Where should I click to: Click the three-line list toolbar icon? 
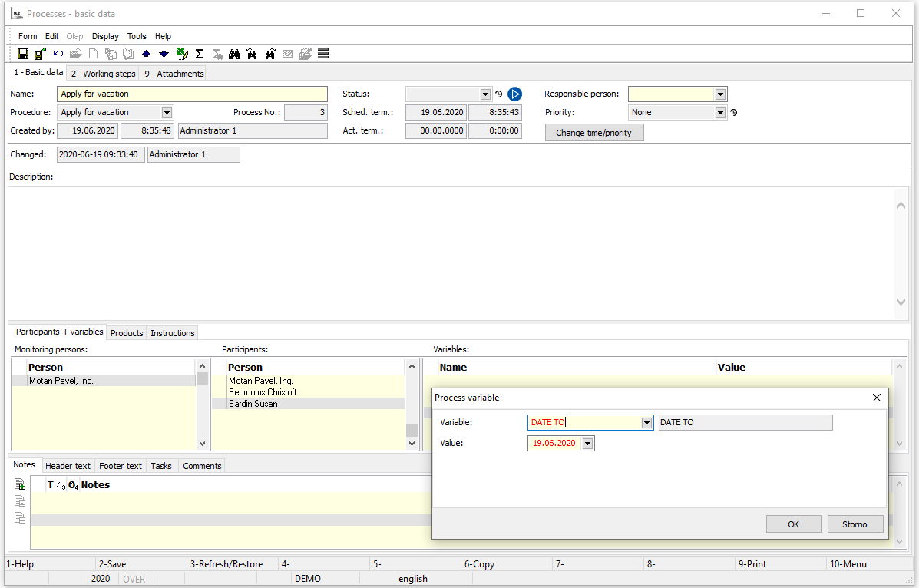(323, 54)
